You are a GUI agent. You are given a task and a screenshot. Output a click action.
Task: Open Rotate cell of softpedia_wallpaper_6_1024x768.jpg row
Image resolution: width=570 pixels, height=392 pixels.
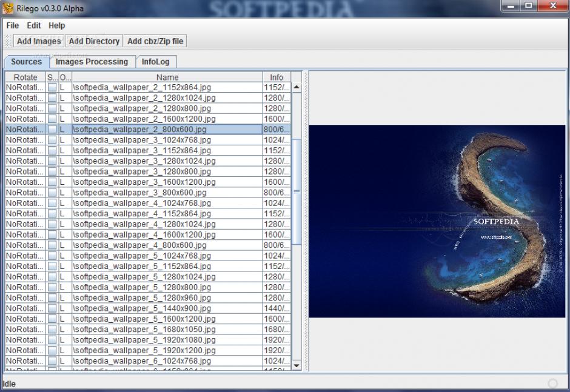click(x=25, y=361)
